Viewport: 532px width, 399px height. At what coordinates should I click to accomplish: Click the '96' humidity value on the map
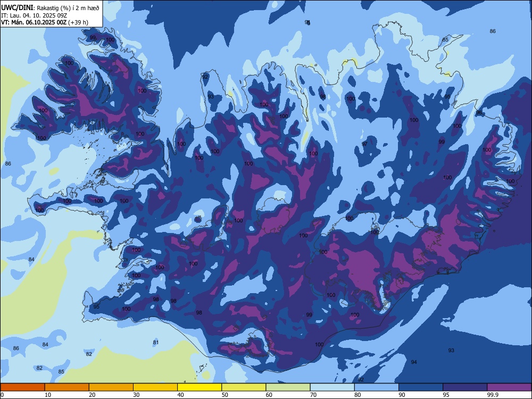(x=479, y=113)
